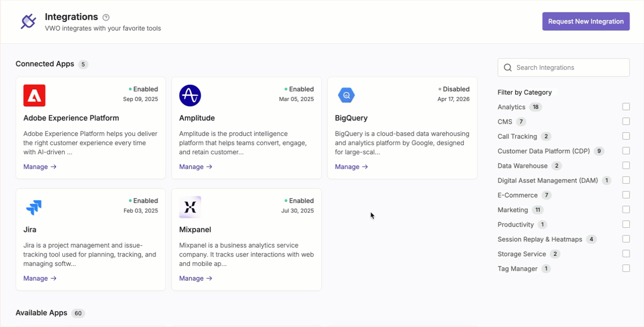Screen dimensions: 644x327
Task: Toggle the CMS category filter
Action: pos(626,121)
